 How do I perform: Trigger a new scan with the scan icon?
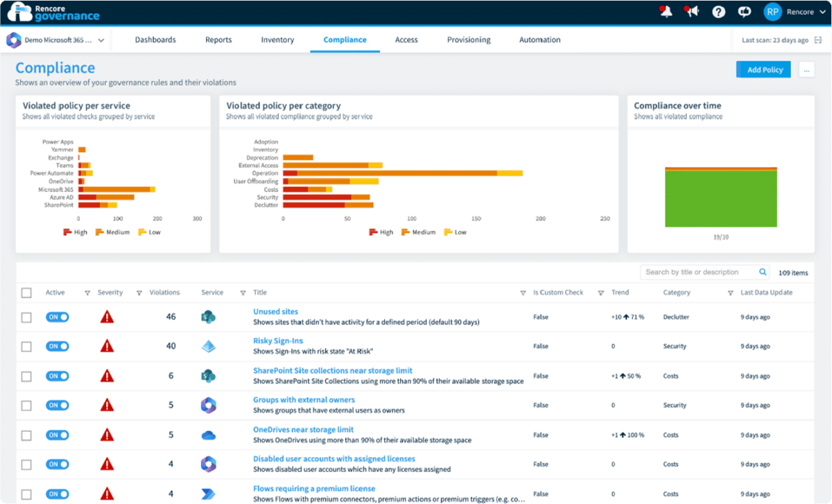point(819,40)
